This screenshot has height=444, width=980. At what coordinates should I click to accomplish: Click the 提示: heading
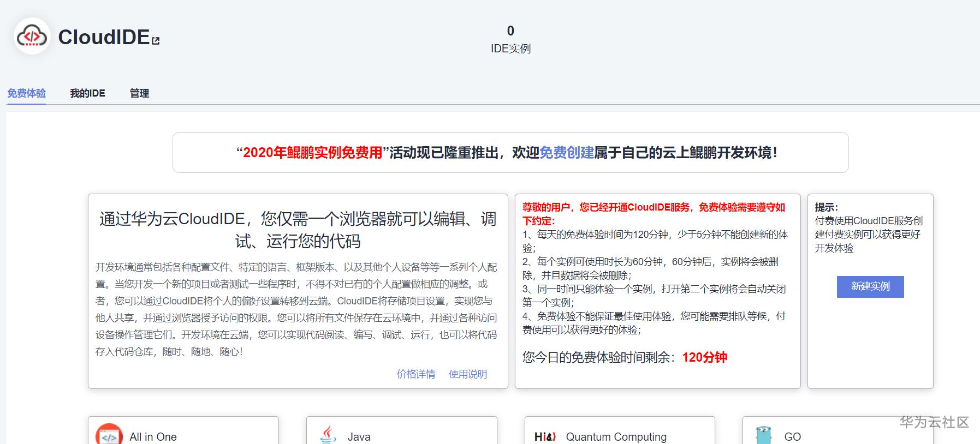[827, 207]
